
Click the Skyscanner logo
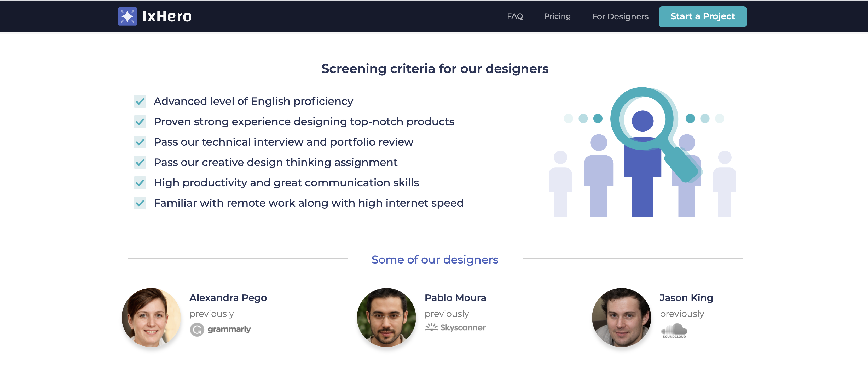point(455,327)
